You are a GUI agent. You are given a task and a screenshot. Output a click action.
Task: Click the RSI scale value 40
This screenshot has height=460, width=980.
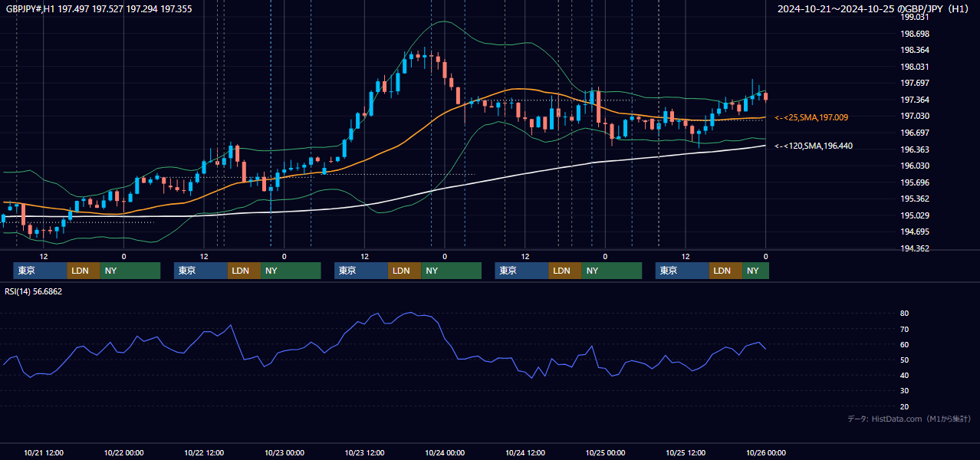click(905, 375)
